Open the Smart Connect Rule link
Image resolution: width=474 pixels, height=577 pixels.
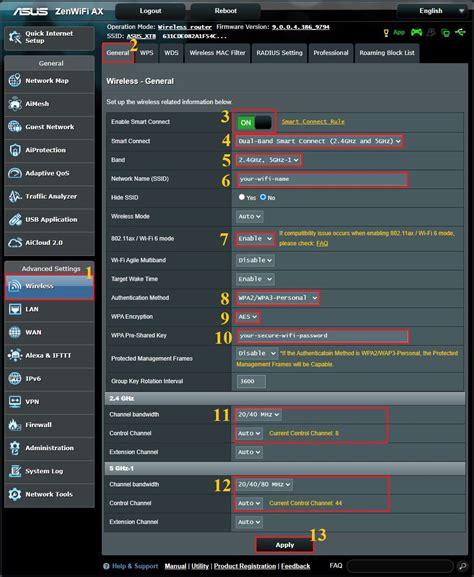313,122
